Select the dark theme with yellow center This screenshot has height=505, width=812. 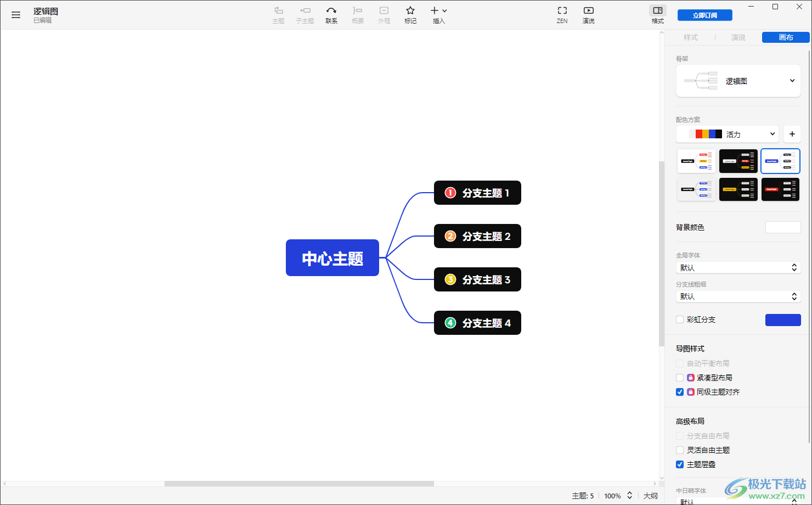pyautogui.click(x=738, y=189)
